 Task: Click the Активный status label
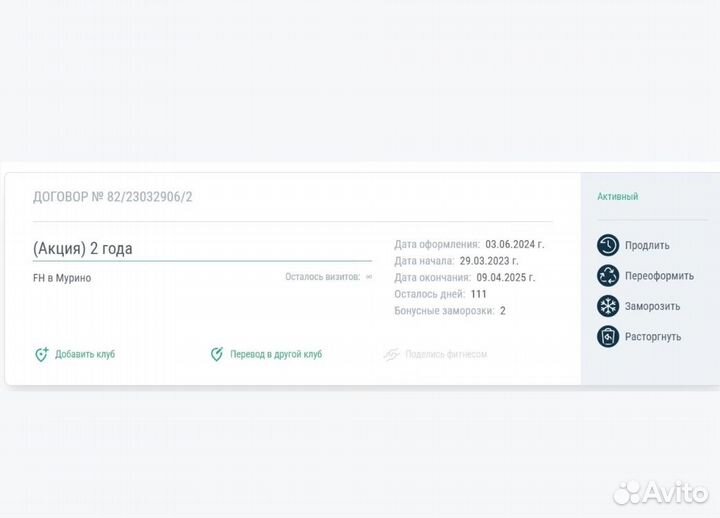point(618,197)
